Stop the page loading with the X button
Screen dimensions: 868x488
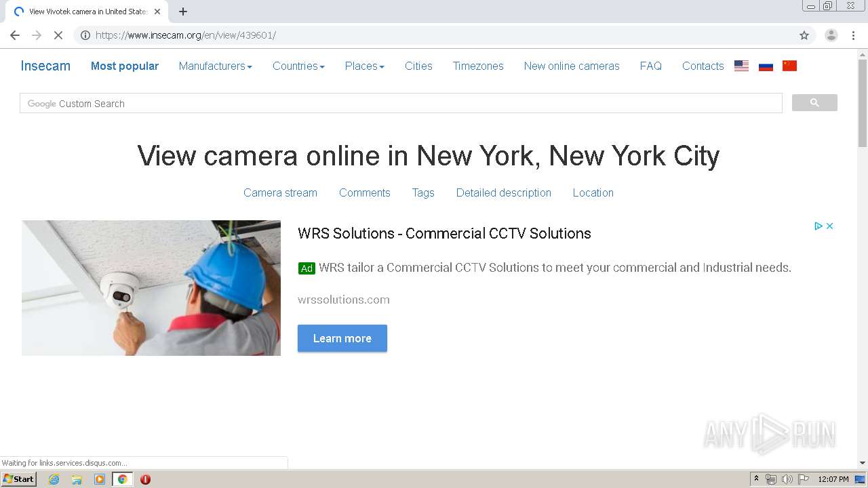coord(58,35)
